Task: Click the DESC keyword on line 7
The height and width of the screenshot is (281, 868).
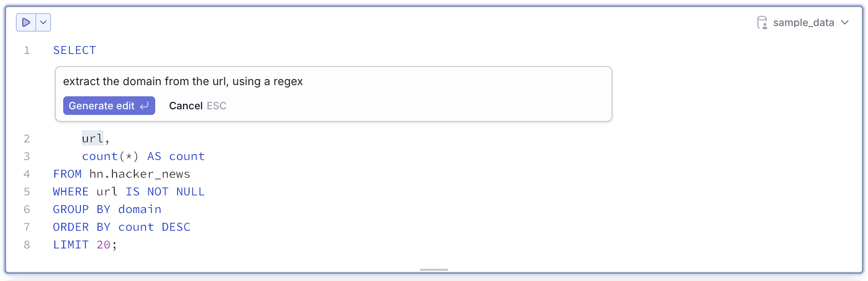Action: pyautogui.click(x=176, y=227)
